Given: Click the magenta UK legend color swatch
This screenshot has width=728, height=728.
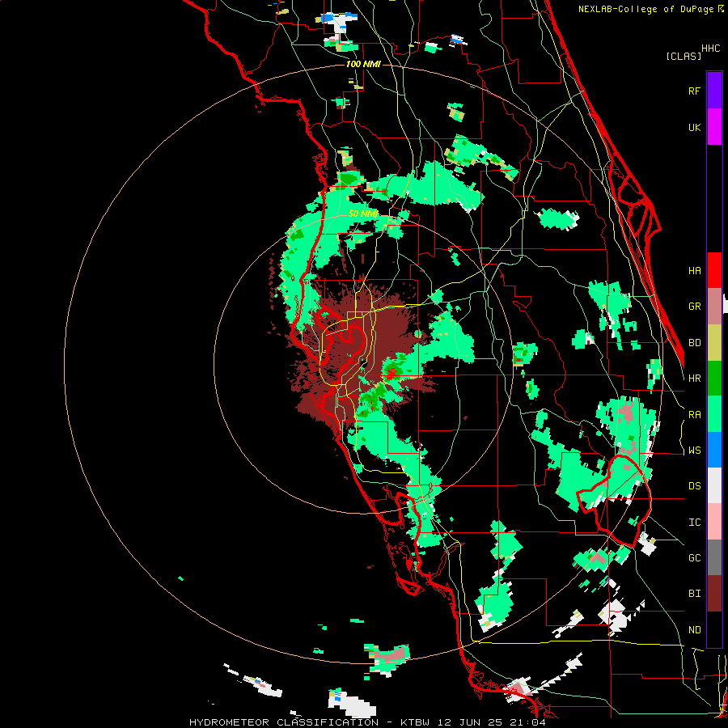Looking at the screenshot, I should (x=714, y=127).
